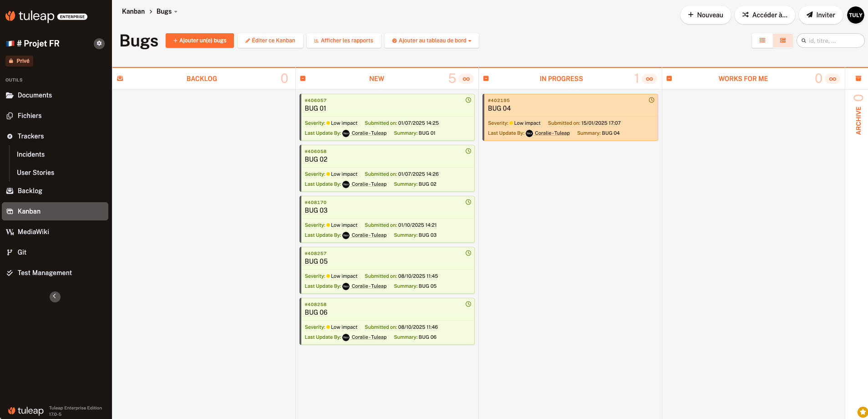Switch to compact card view
Image resolution: width=868 pixels, height=419 pixels.
(762, 41)
